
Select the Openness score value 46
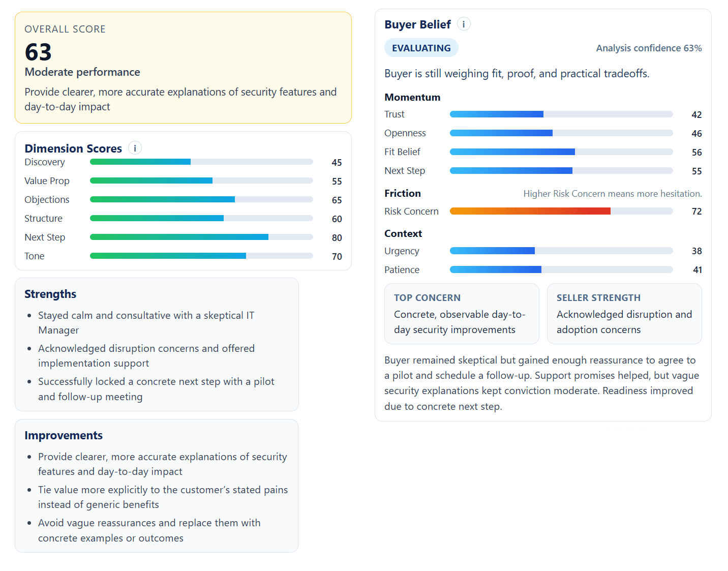coord(696,133)
